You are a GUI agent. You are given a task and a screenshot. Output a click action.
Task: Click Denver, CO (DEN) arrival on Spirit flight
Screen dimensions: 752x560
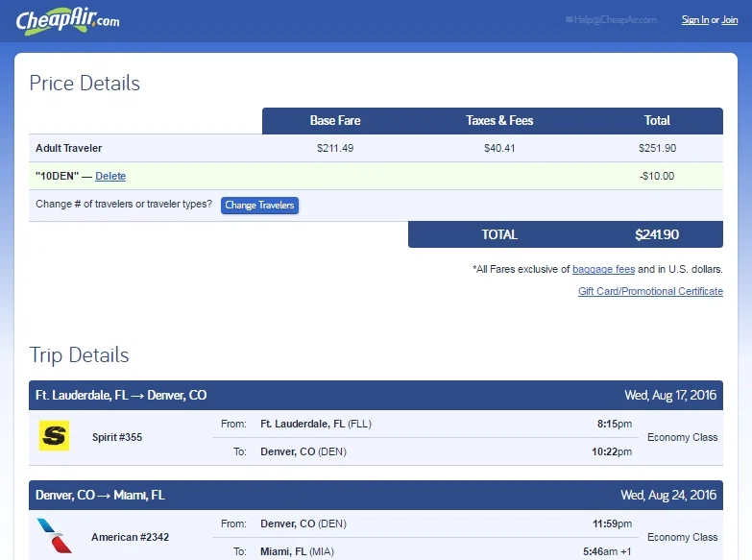click(x=303, y=451)
